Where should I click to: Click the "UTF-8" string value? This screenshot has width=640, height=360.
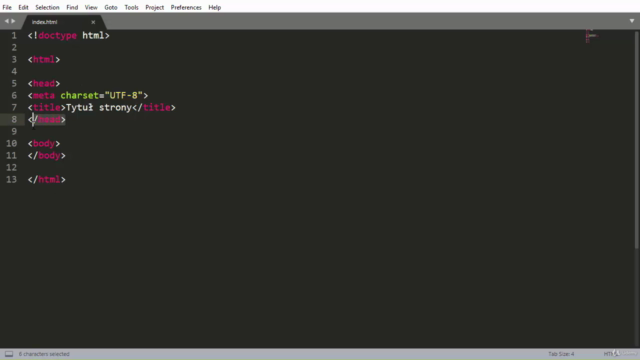tap(124, 96)
